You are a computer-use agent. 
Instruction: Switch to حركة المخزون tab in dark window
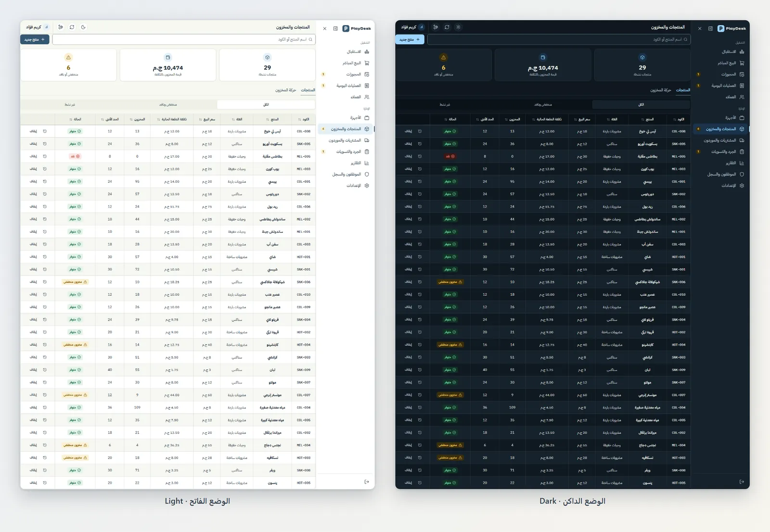(x=661, y=90)
